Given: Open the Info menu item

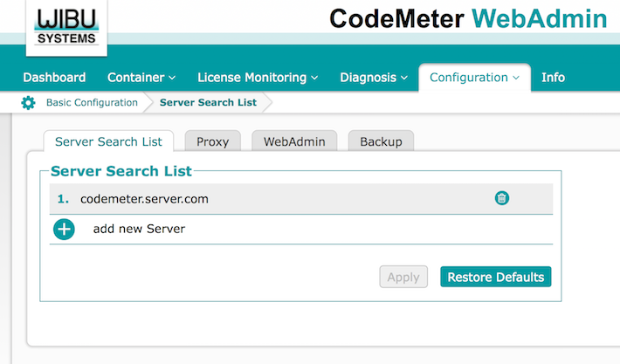Looking at the screenshot, I should 553,78.
